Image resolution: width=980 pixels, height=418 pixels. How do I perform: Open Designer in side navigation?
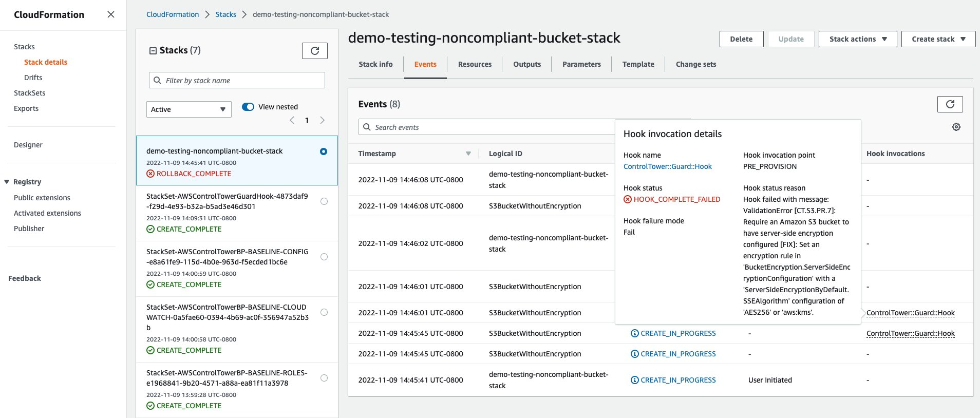pos(28,145)
